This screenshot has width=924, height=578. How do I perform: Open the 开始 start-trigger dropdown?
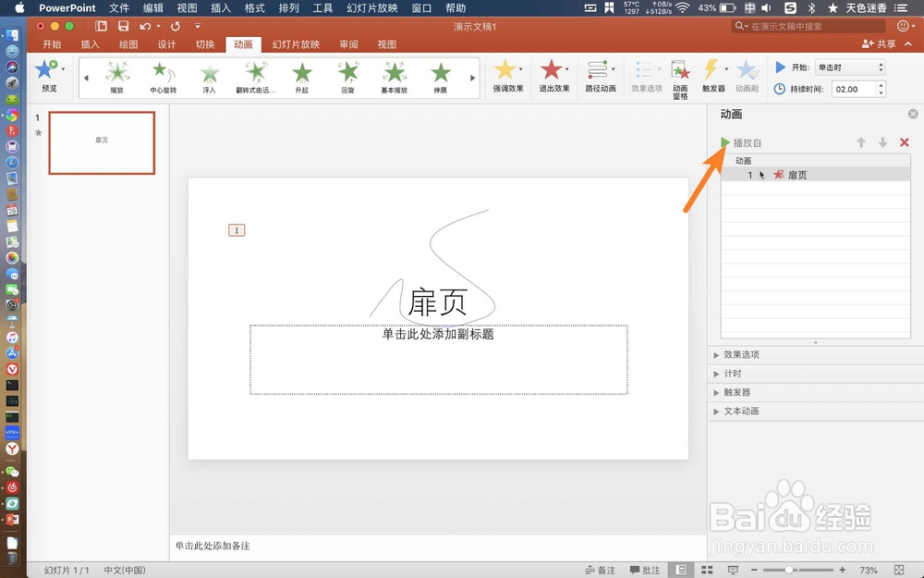tap(850, 67)
